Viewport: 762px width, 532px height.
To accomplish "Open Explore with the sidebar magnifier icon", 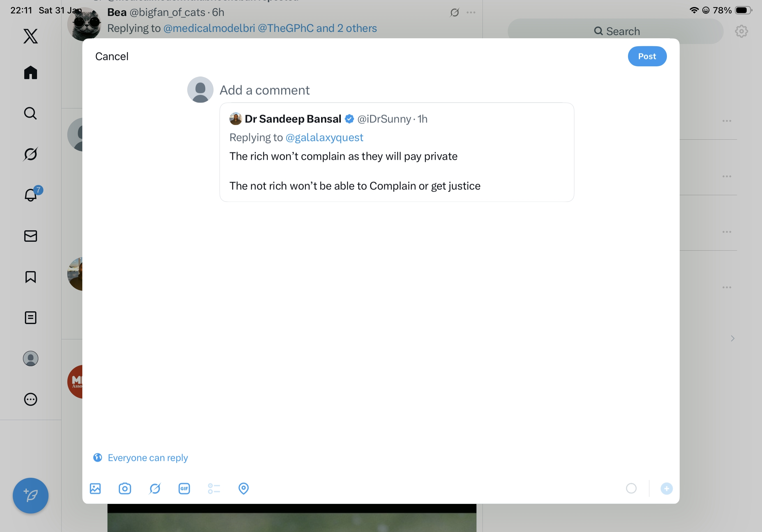I will [31, 114].
